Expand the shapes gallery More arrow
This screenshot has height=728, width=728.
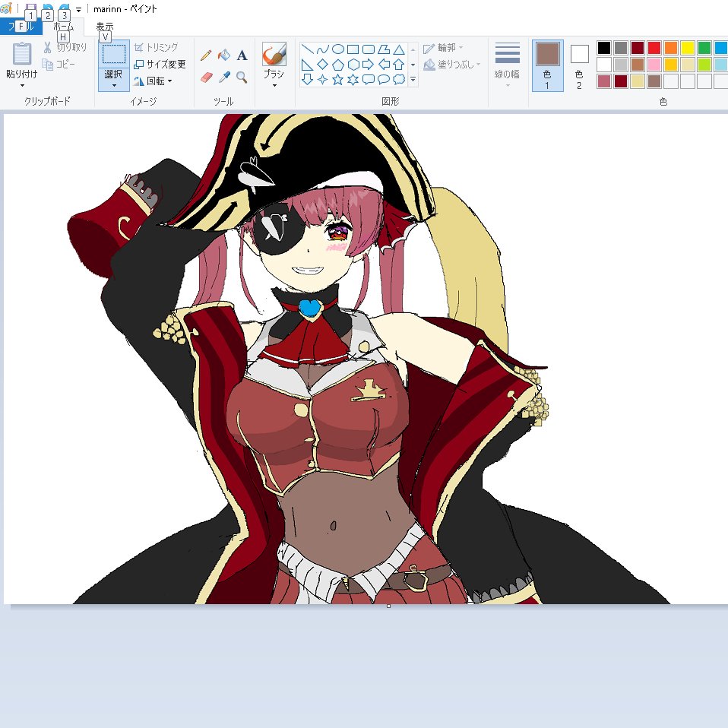[x=413, y=79]
